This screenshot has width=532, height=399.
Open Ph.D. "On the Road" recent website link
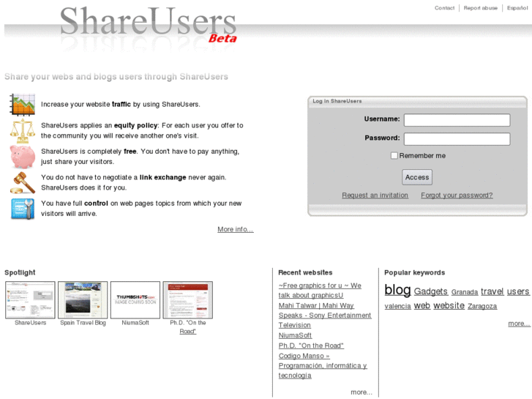point(311,346)
